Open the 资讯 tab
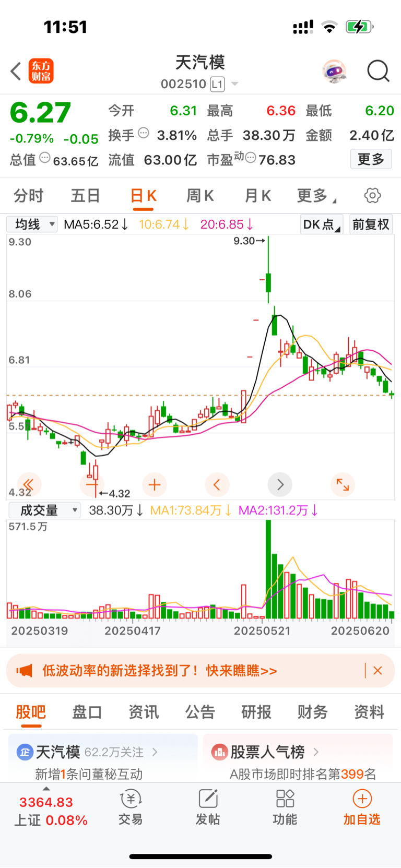 (144, 712)
